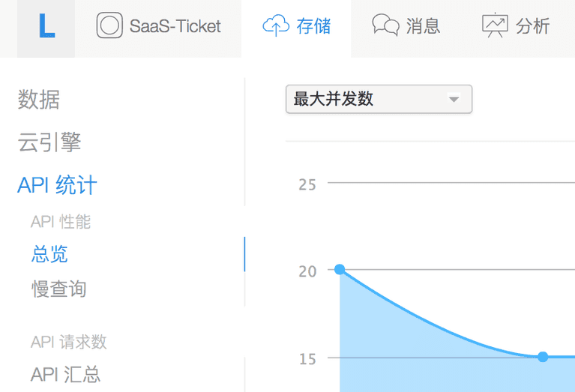Switch to the 消息 tab
The image size is (575, 392).
(x=423, y=27)
